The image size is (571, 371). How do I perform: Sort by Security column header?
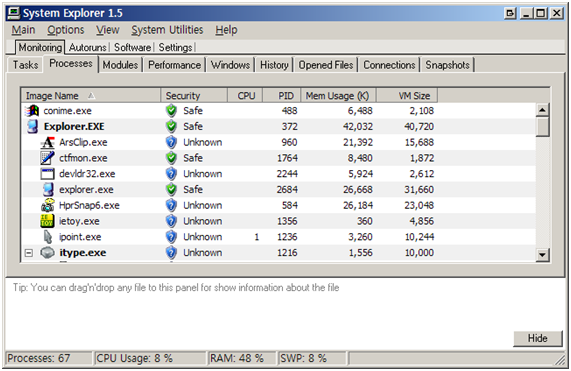point(194,96)
